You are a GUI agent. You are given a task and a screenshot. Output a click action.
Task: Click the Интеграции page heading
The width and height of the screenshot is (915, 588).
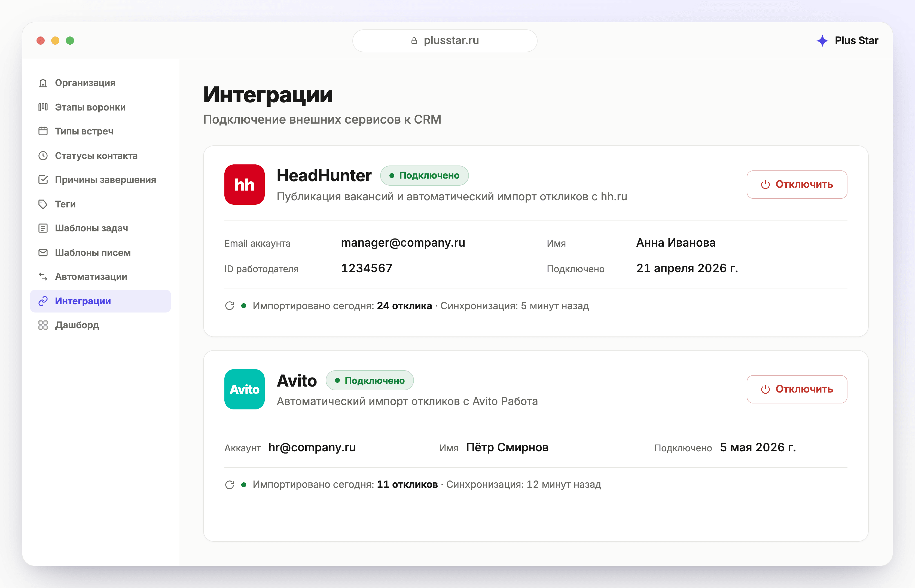(x=268, y=95)
